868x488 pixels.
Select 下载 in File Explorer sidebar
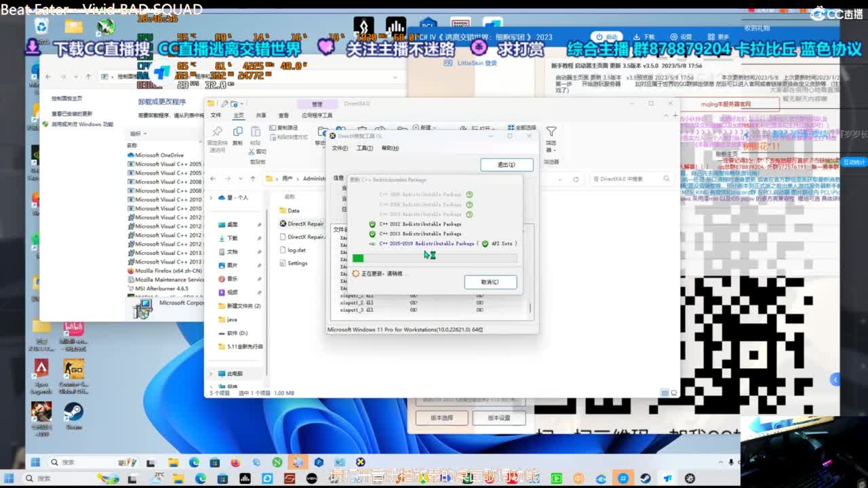[x=233, y=238]
